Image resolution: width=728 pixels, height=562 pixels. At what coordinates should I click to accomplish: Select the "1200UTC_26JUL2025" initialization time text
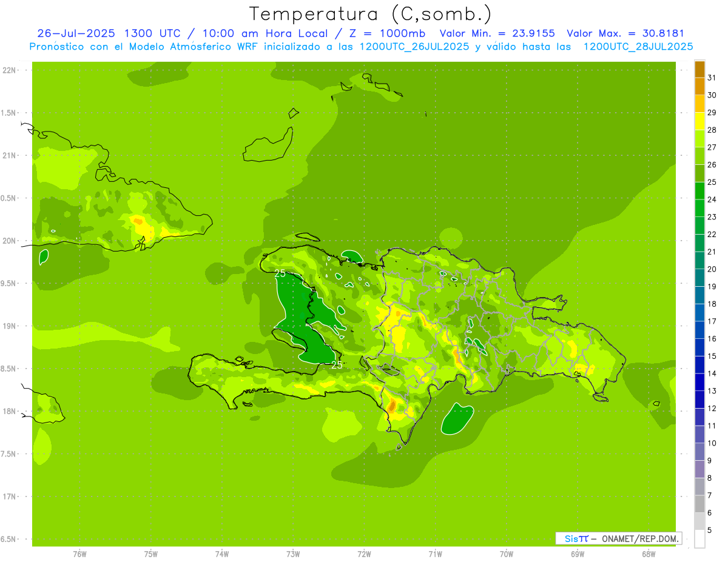tap(414, 47)
